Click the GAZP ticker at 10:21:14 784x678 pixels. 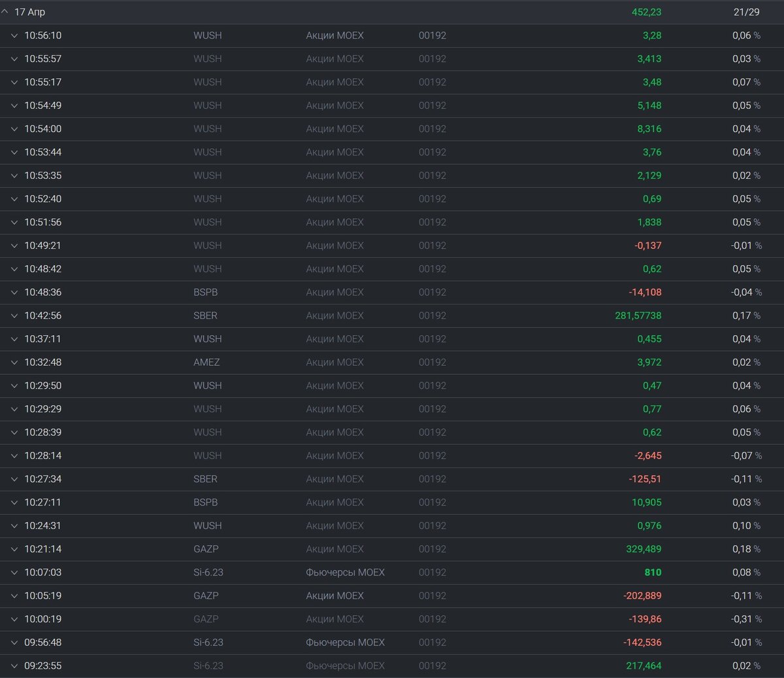click(206, 549)
